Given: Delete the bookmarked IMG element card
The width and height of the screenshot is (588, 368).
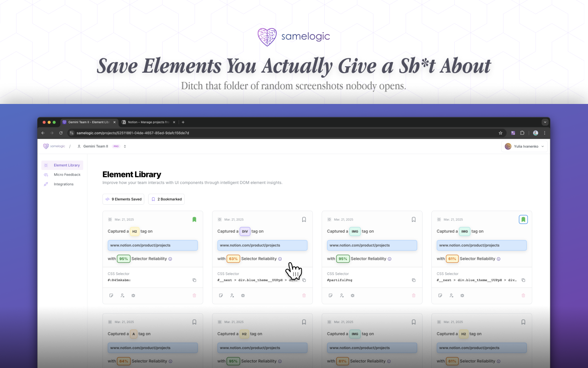Looking at the screenshot, I should 523,295.
